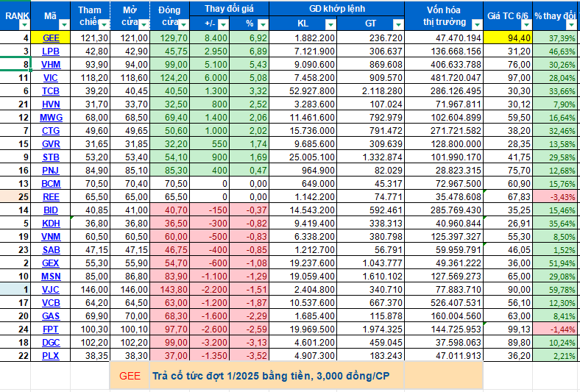Open the GEX ticker link

[51, 263]
